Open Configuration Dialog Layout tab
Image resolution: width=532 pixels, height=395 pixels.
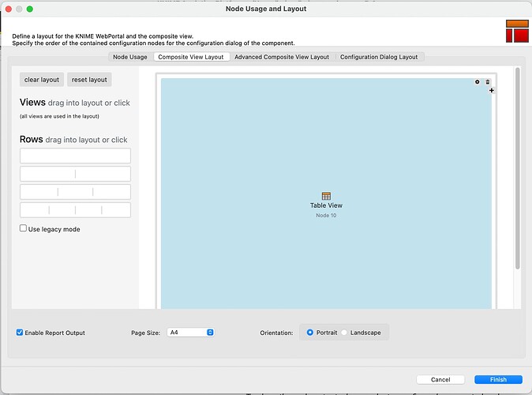click(x=379, y=57)
